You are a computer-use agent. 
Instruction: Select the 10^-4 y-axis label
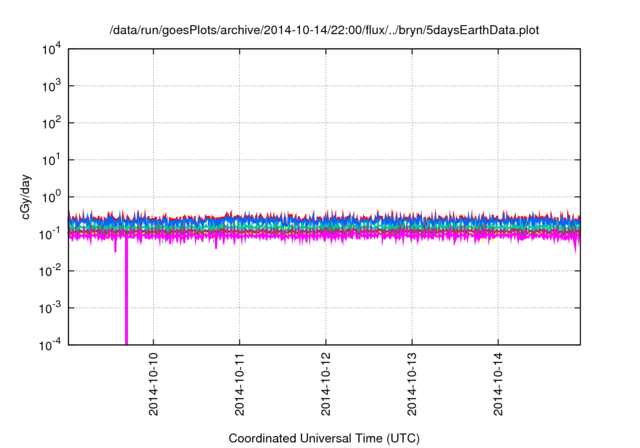(x=51, y=346)
